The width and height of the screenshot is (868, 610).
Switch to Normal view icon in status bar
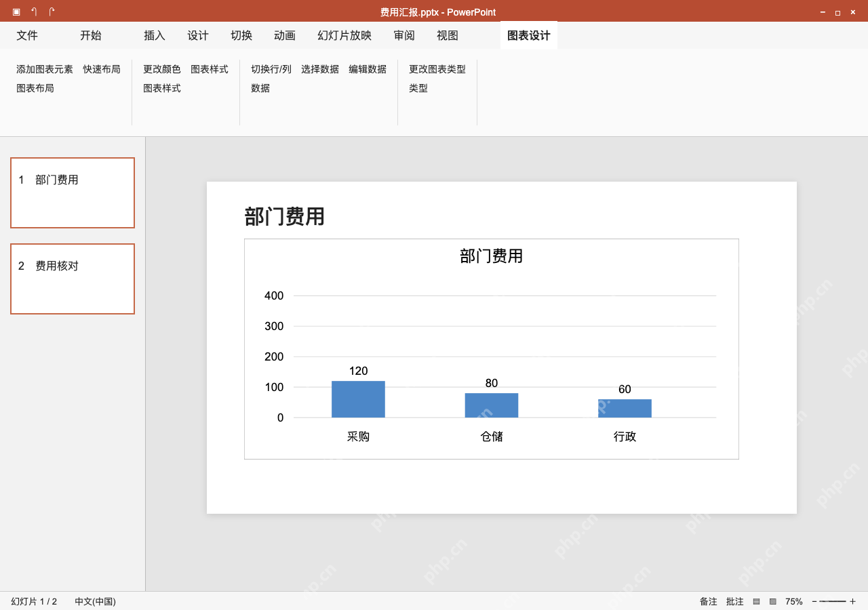point(756,601)
